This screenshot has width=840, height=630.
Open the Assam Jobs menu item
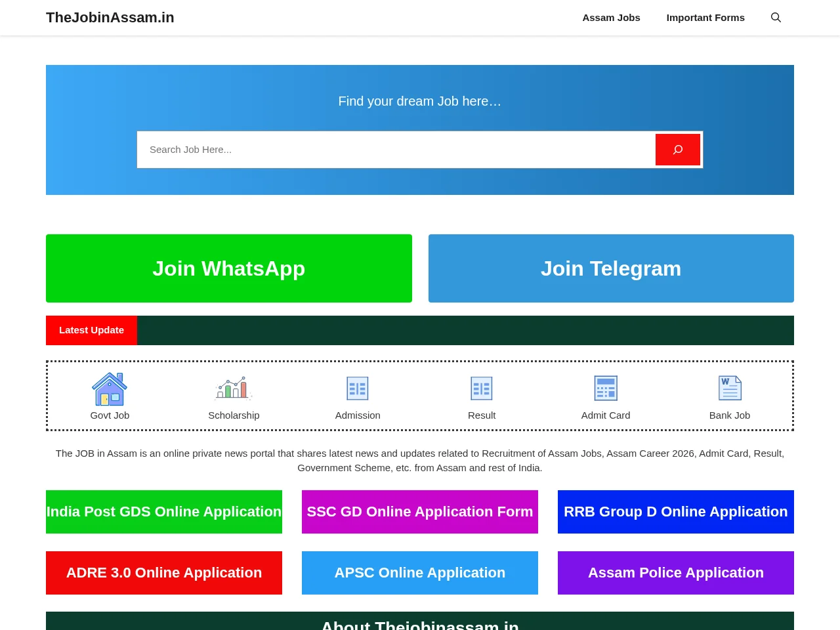click(611, 18)
